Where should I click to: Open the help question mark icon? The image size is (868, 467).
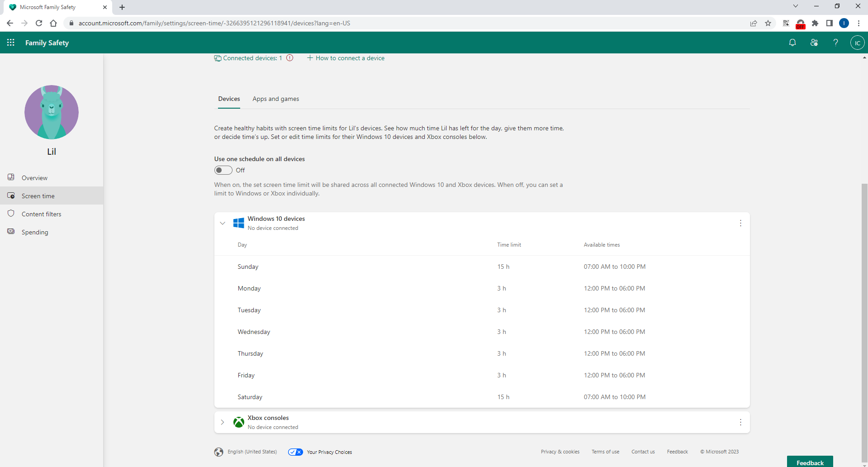836,43
